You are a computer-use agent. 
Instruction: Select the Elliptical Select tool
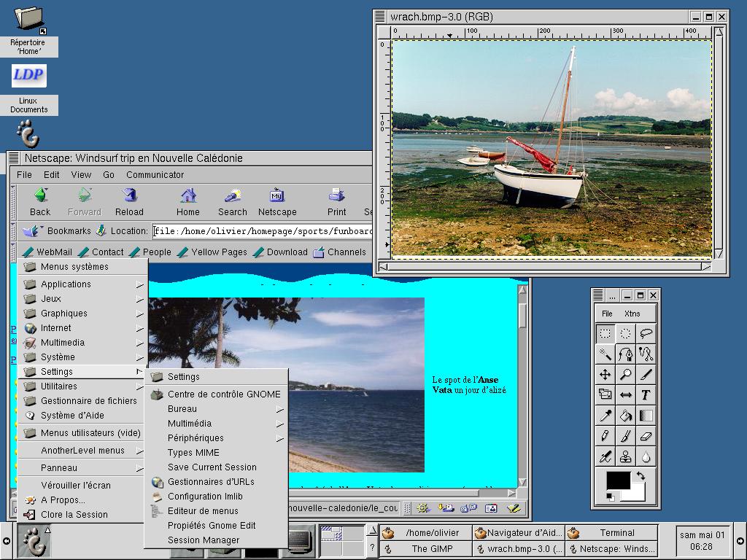pos(625,333)
